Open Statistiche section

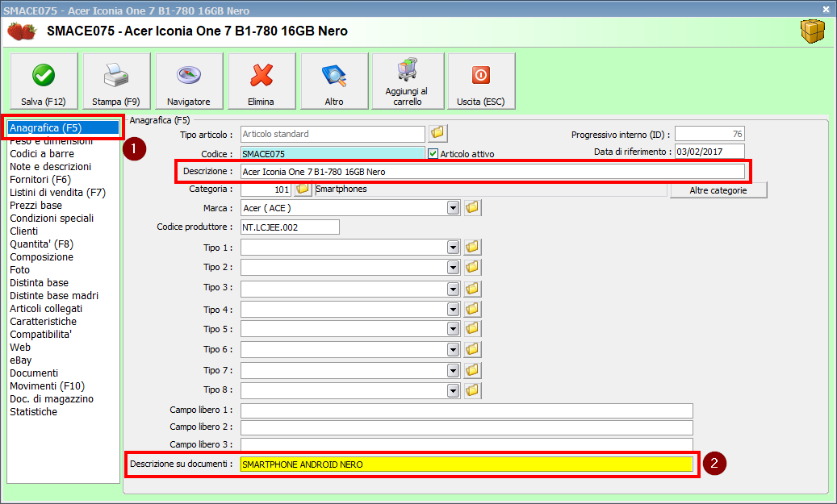[33, 412]
